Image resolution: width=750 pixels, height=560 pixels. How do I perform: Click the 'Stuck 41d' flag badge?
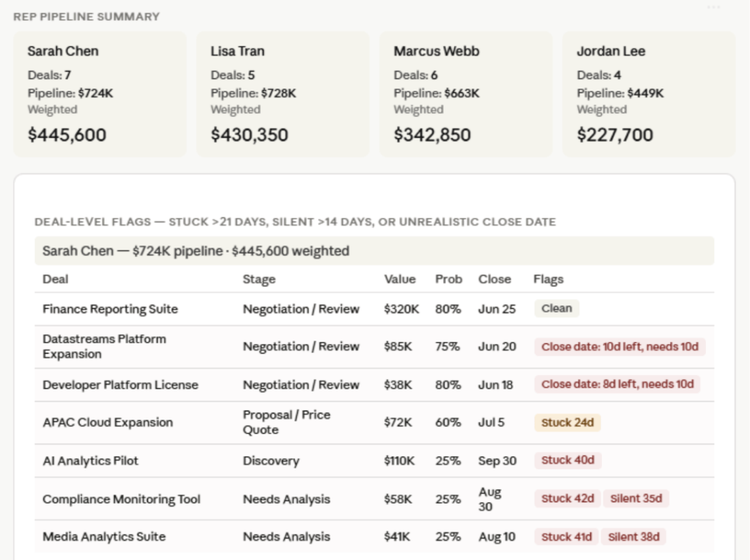(566, 537)
